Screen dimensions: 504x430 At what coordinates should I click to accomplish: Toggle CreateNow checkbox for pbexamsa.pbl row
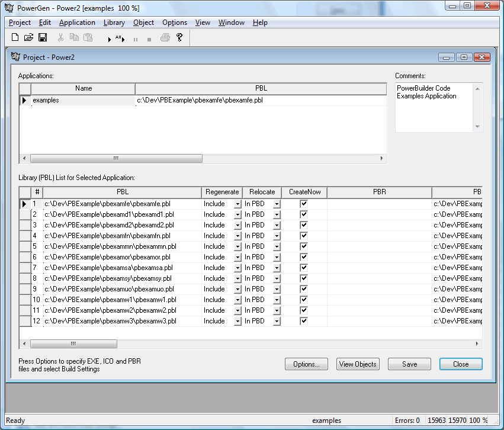(x=304, y=267)
